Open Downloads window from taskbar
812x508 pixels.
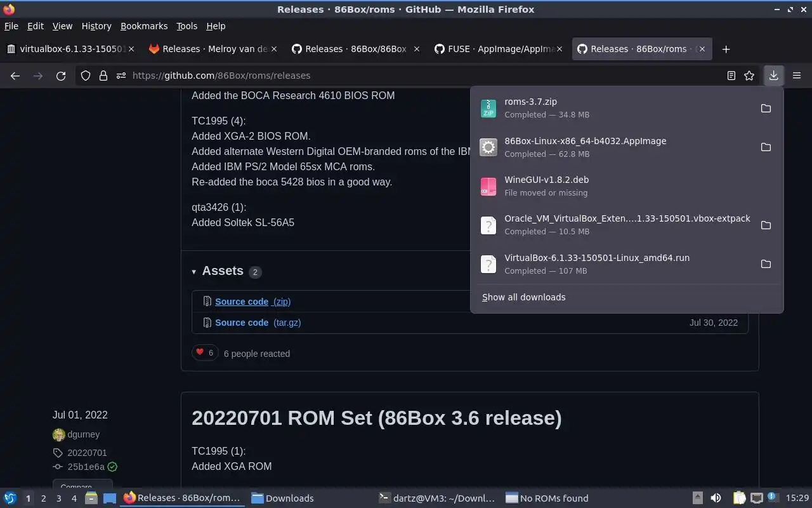pos(310,498)
